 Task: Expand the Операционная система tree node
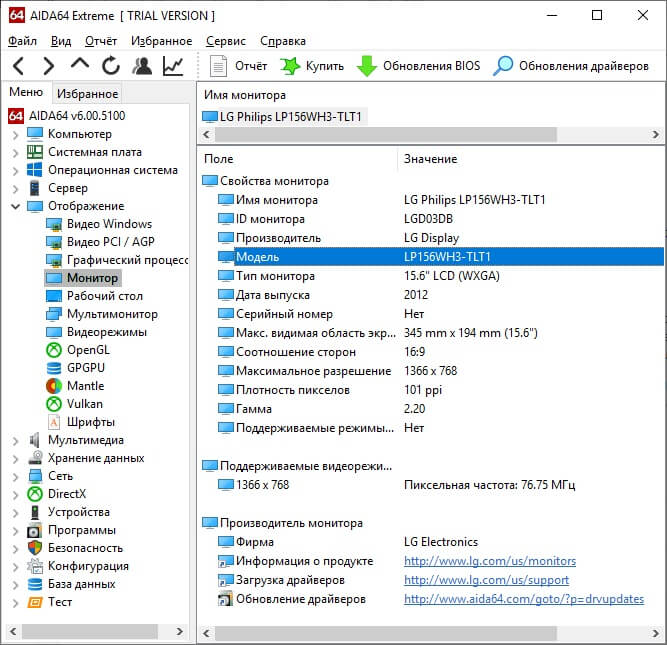tap(16, 171)
